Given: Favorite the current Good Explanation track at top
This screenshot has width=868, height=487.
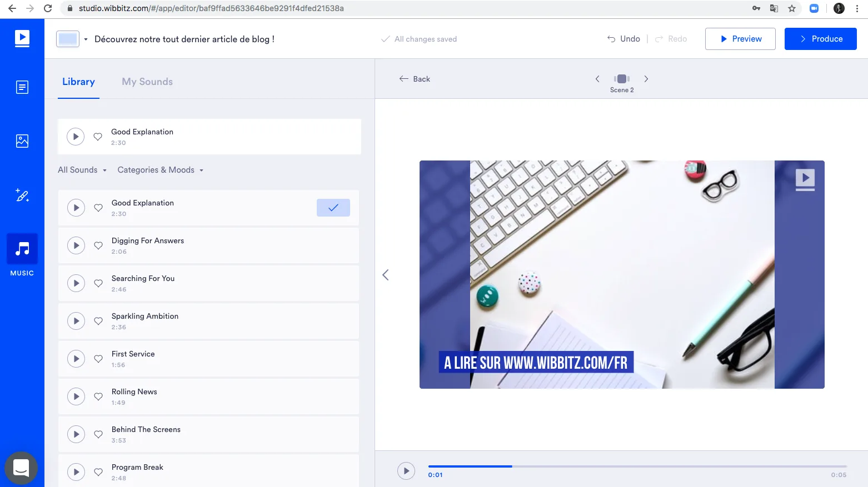Looking at the screenshot, I should pyautogui.click(x=98, y=137).
